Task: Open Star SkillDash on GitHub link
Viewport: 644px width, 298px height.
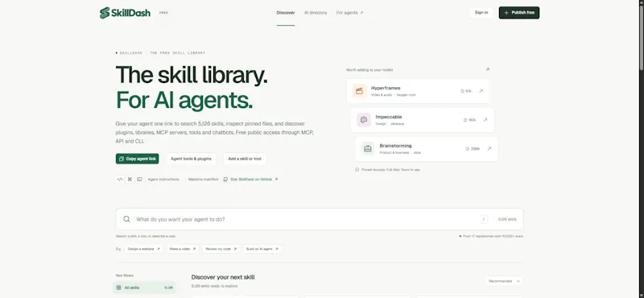Action: tap(250, 180)
